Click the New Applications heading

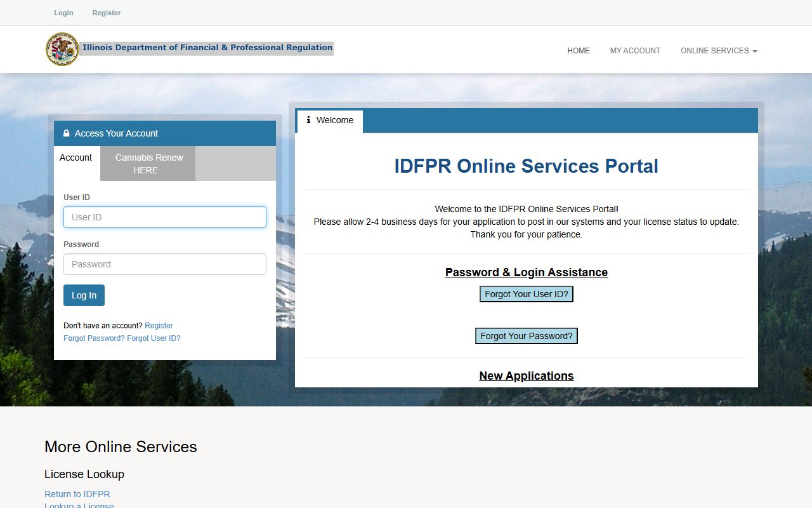pos(527,376)
